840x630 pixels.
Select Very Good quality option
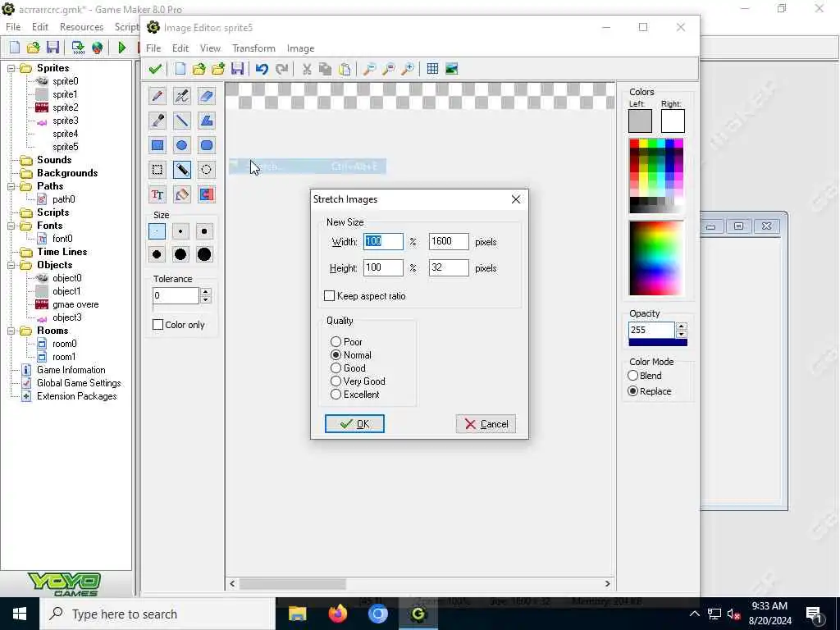click(336, 381)
